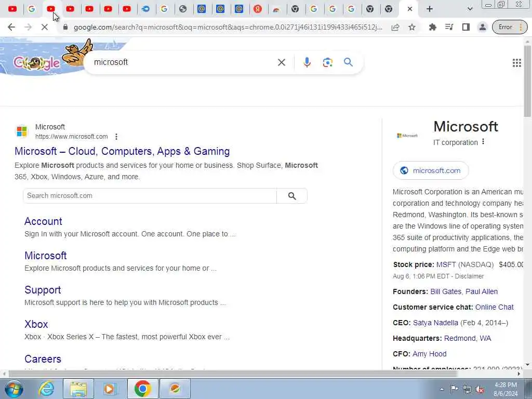Open the Redmond, WA link
The image size is (532, 399).
tap(468, 339)
